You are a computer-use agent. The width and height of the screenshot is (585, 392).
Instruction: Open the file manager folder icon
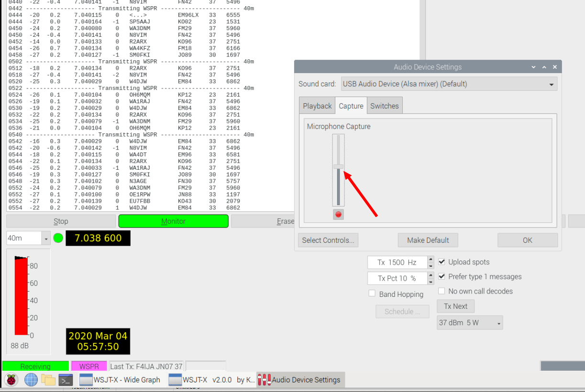48,380
